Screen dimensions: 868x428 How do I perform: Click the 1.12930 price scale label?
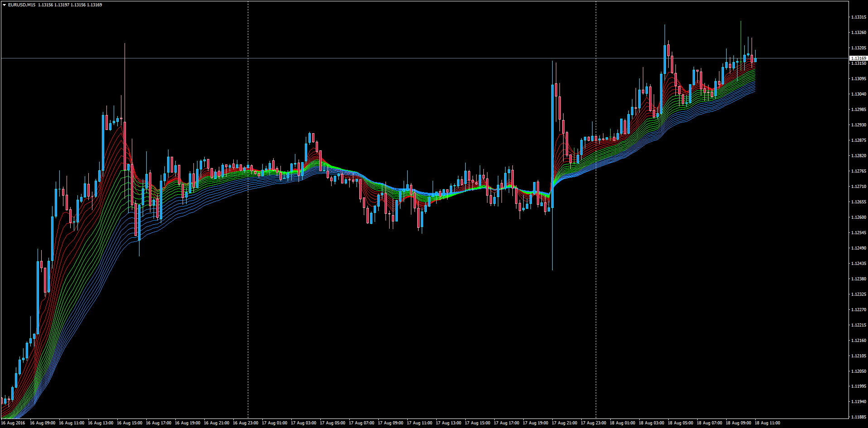tap(859, 125)
